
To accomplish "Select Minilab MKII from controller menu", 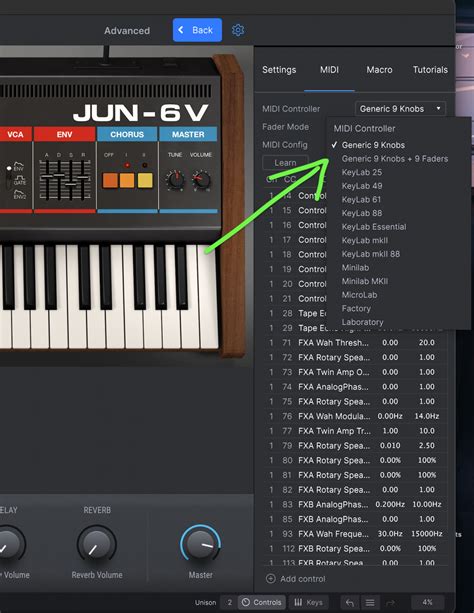I will pos(365,281).
